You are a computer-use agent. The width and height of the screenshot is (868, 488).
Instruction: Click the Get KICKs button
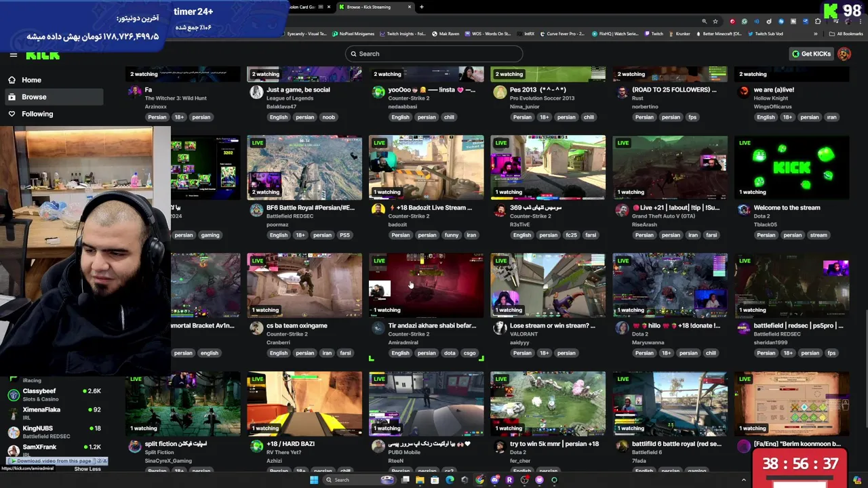point(811,54)
